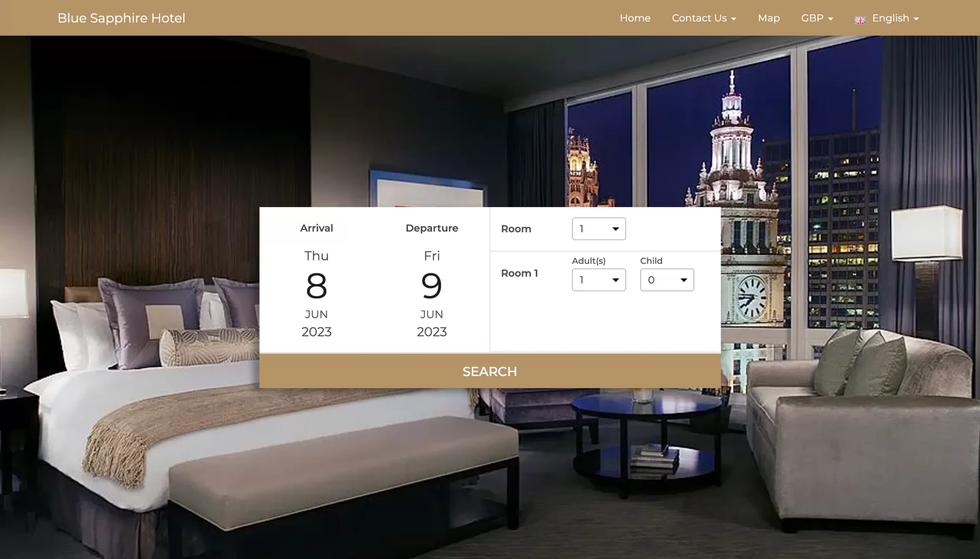Image resolution: width=980 pixels, height=559 pixels.
Task: Open the Adult(s) select for Room 1
Action: pyautogui.click(x=598, y=280)
